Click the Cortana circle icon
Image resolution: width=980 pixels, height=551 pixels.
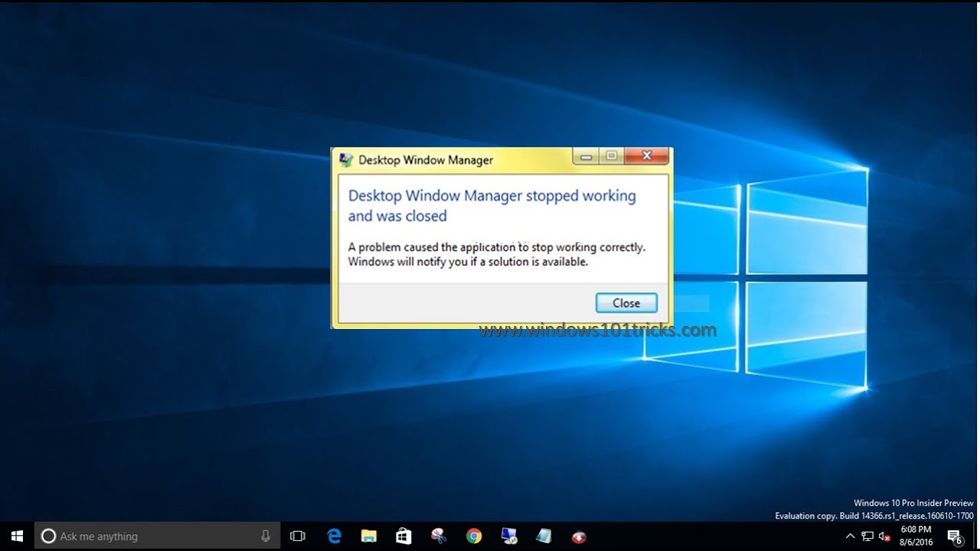[48, 536]
